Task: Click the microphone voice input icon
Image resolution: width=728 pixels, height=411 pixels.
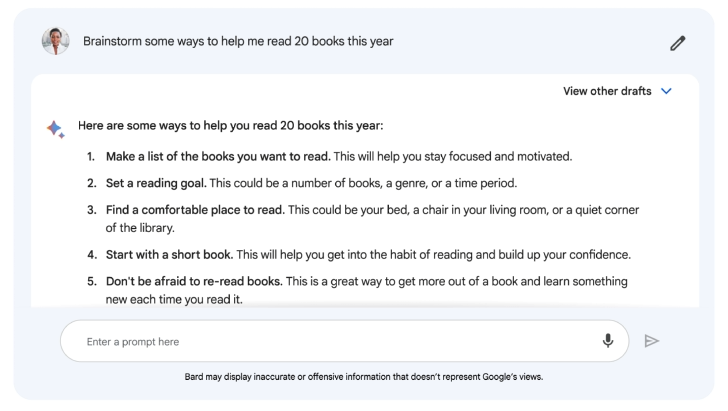Action: 608,341
